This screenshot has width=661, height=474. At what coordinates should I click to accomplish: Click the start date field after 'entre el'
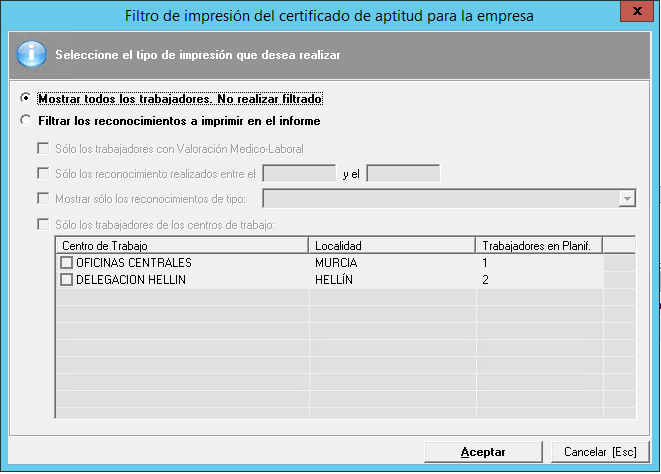(298, 173)
